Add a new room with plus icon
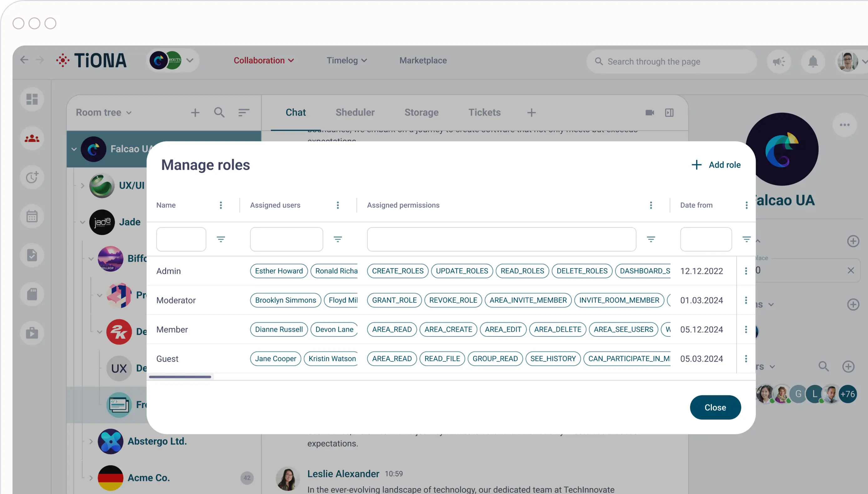 tap(195, 113)
